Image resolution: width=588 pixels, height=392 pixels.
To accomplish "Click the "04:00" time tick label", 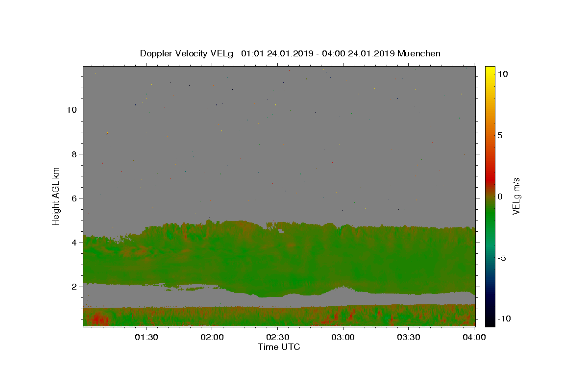I will [x=474, y=337].
